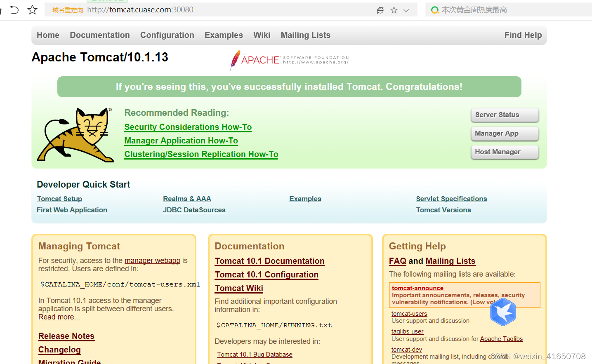Image resolution: width=592 pixels, height=364 pixels.
Task: Open the FAQ link
Action: coord(398,261)
